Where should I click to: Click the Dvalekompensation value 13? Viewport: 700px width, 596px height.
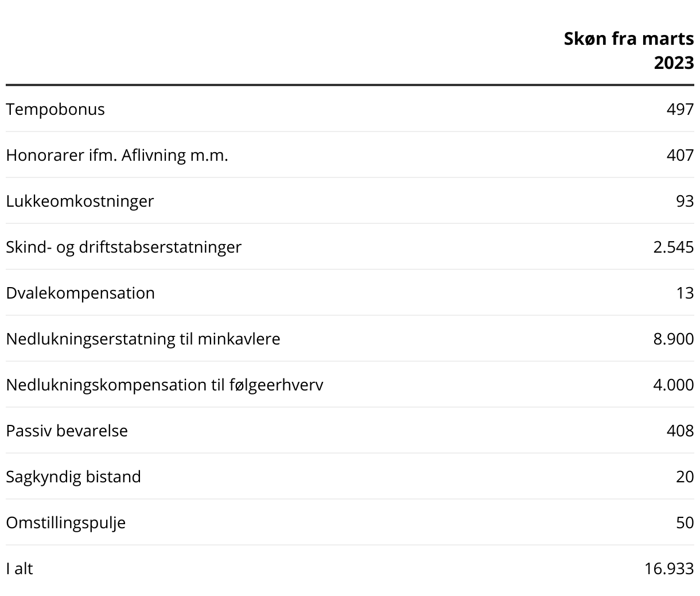[685, 293]
